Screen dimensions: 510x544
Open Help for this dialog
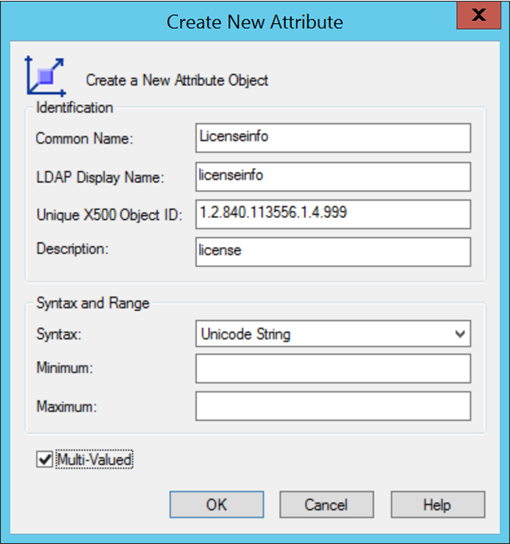point(437,504)
